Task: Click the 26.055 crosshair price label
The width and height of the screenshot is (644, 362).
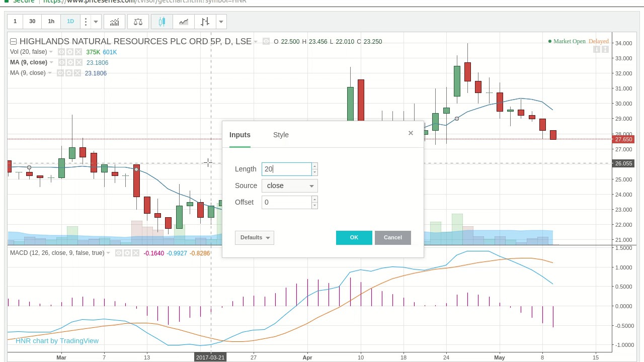Action: pos(623,163)
